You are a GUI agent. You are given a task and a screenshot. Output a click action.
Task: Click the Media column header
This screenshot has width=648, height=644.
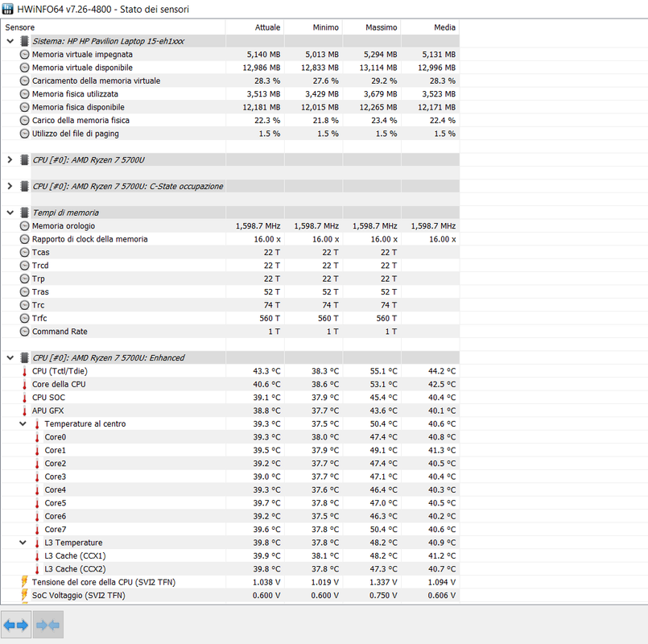(430, 27)
